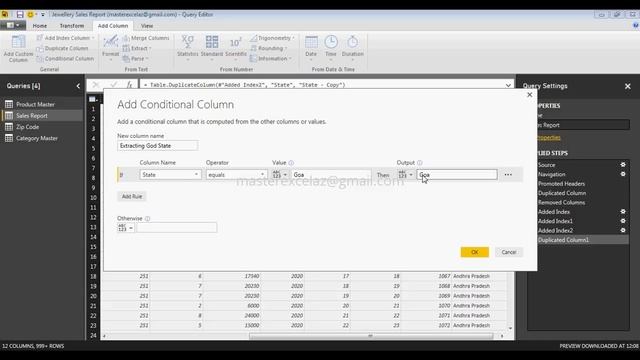Click the Value field containing Goa
Viewport: 640px width, 360px height.
click(331, 175)
